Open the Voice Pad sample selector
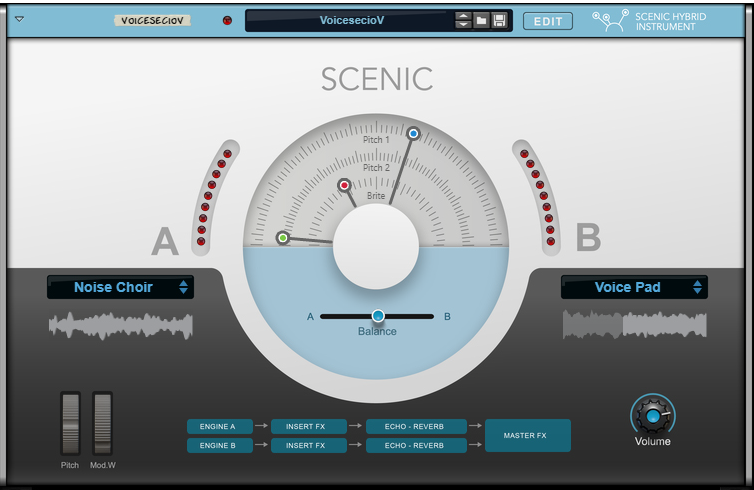This screenshot has width=754, height=490. 634,287
